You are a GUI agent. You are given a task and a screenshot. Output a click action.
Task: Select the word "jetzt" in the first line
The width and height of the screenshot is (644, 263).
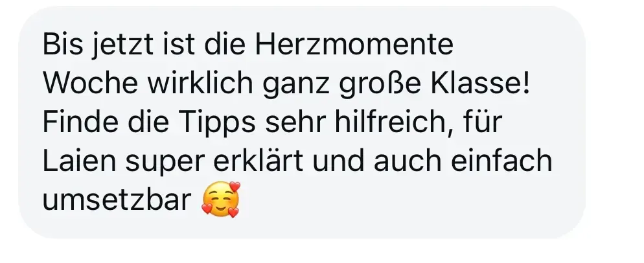point(122,46)
